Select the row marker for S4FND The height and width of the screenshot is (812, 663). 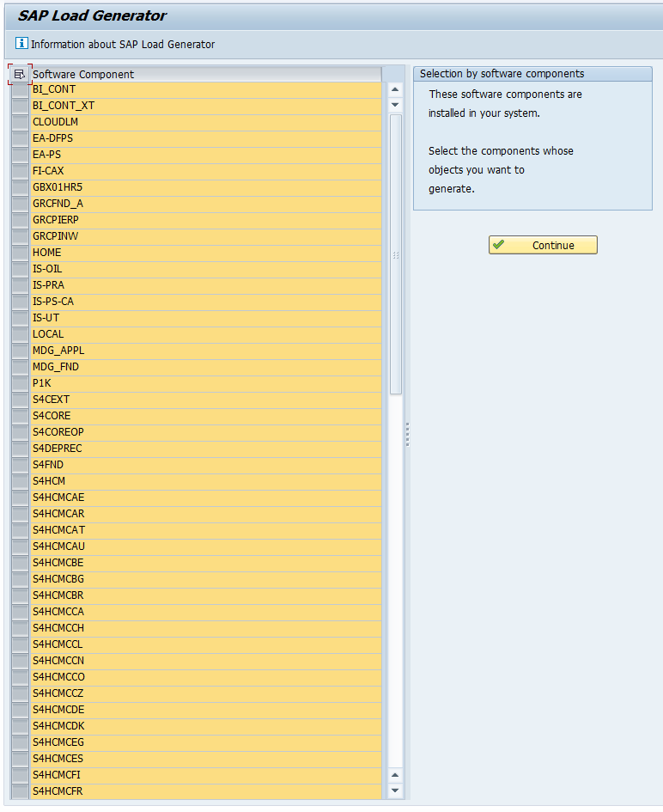[x=21, y=465]
